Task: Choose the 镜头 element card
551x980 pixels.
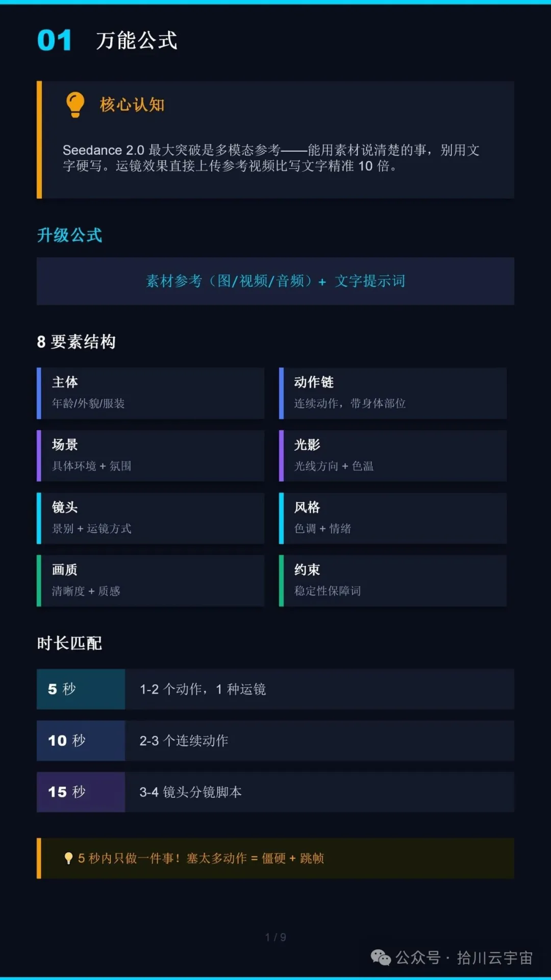Action: [x=151, y=518]
